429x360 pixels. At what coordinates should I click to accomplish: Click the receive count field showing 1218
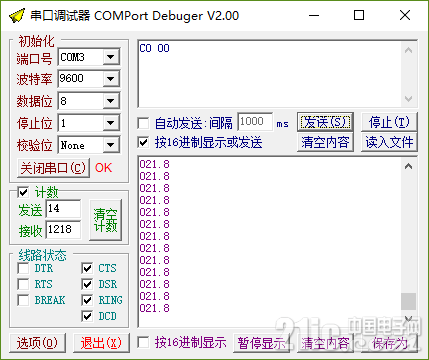tap(63, 229)
